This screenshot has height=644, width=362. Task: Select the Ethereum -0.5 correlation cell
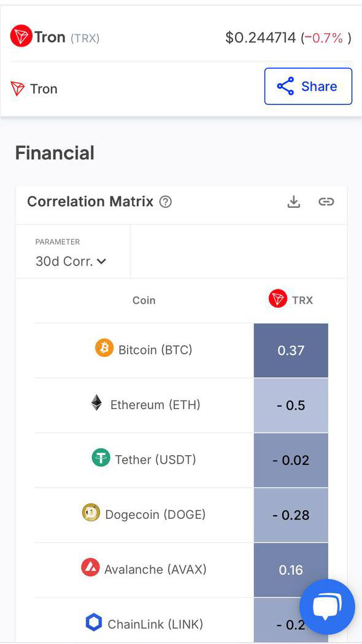point(291,405)
